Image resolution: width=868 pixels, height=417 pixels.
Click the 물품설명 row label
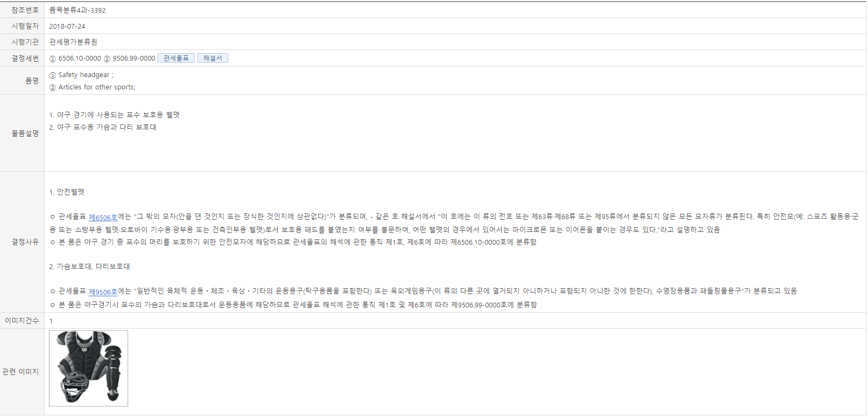coord(25,133)
